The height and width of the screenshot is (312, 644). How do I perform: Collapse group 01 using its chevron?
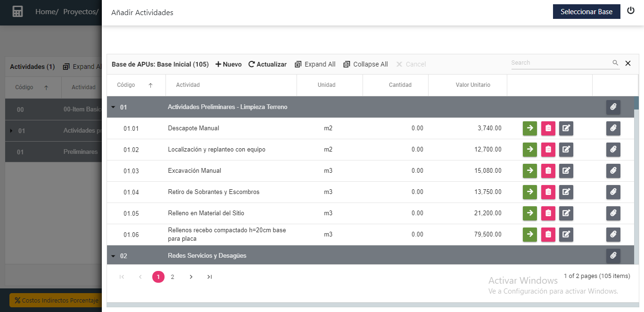point(113,107)
